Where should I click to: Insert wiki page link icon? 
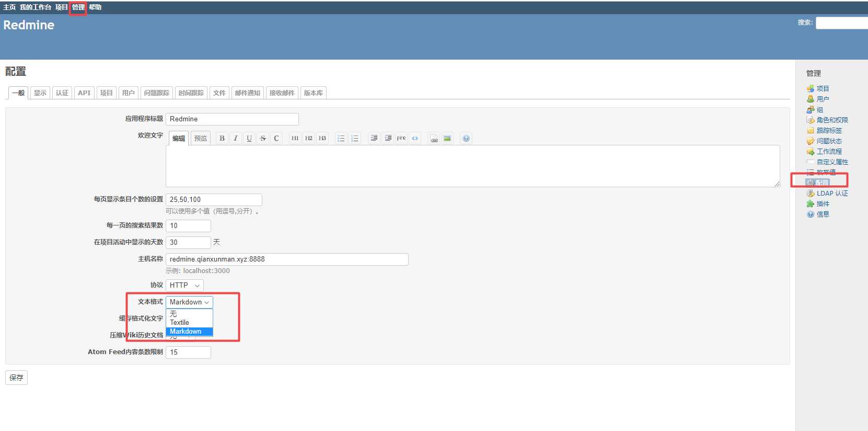pos(434,138)
